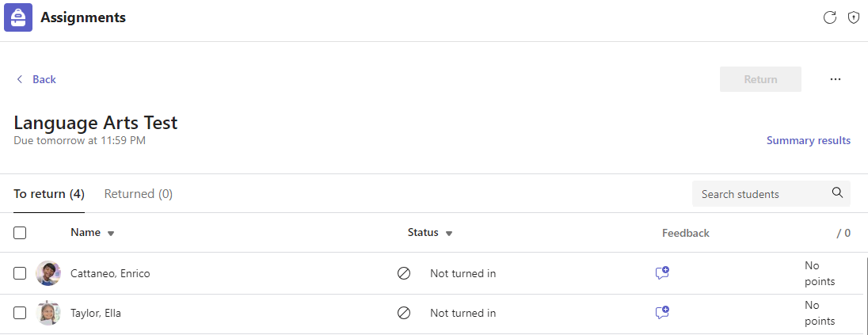Click the shield icon in header

(854, 17)
